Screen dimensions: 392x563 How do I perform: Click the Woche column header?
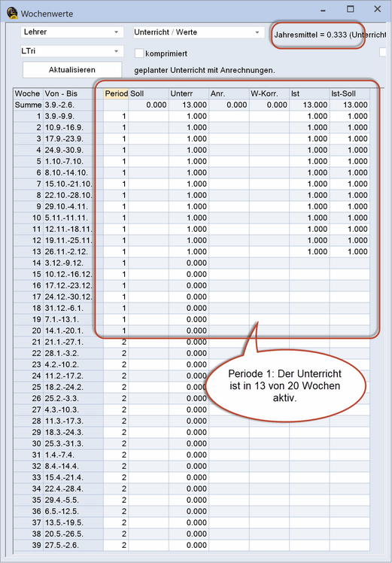tap(28, 94)
